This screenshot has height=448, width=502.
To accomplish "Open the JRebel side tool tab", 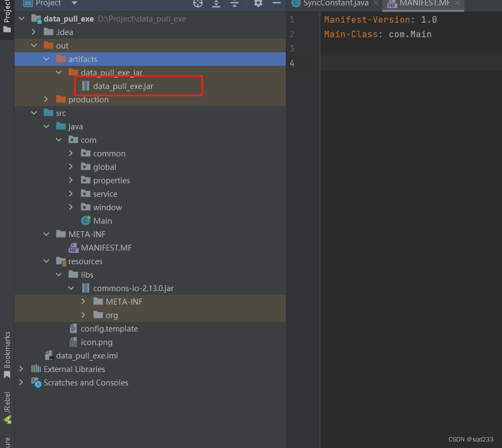I will pyautogui.click(x=7, y=408).
